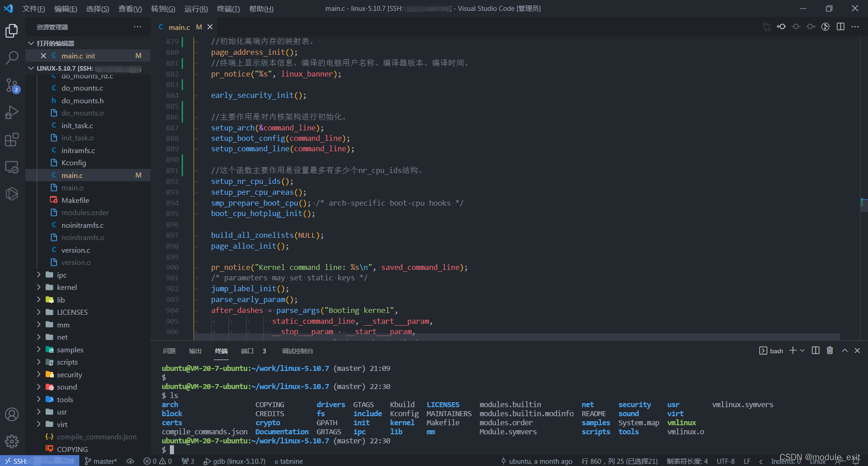The image size is (868, 466).
Task: Open do_mounts.h in the file tree
Action: (x=88, y=101)
